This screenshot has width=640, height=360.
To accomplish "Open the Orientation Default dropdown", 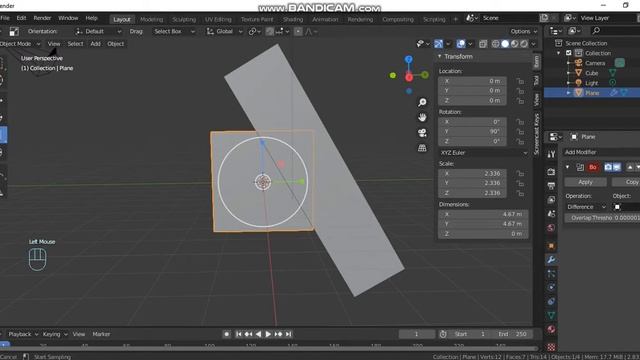I will click(x=98, y=31).
